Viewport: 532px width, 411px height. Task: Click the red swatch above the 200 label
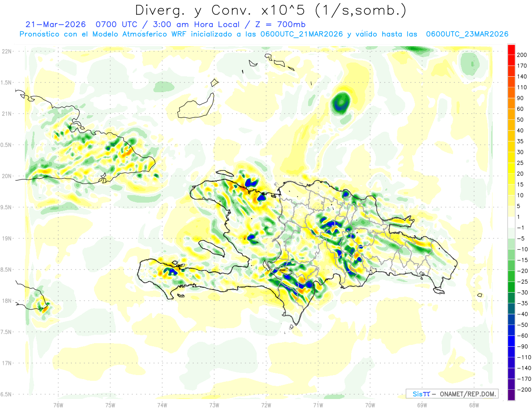point(511,49)
